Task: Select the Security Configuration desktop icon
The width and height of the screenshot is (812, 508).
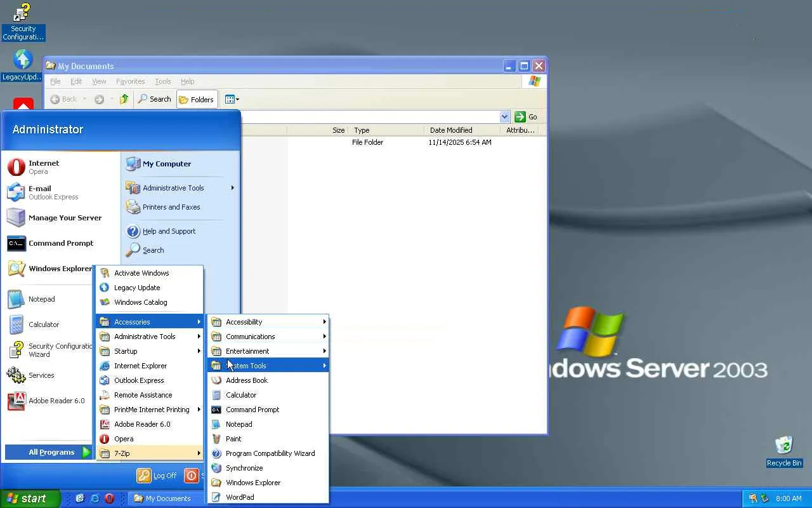Action: (x=23, y=22)
